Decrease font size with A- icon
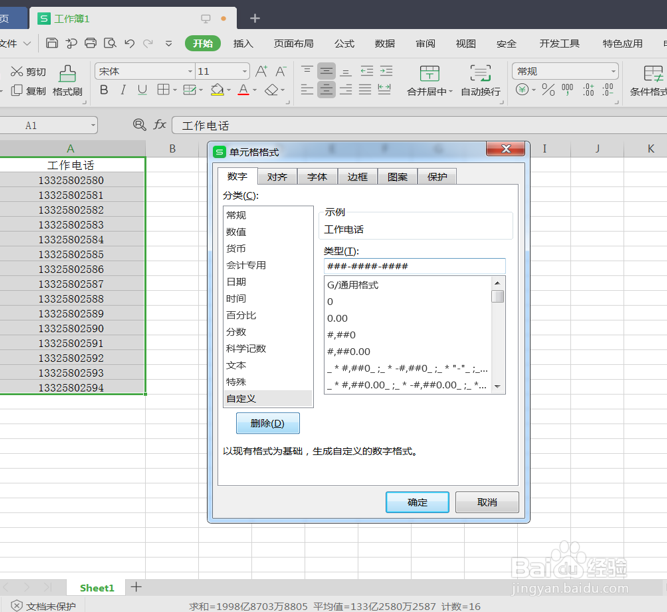Viewport: 667px width, 612px height. tap(281, 71)
